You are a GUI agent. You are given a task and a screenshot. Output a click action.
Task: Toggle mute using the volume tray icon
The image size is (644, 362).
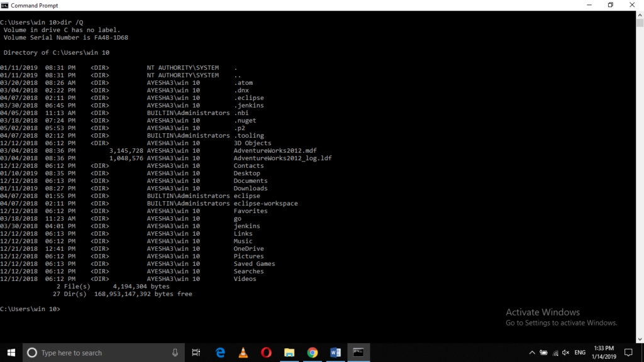click(x=565, y=353)
